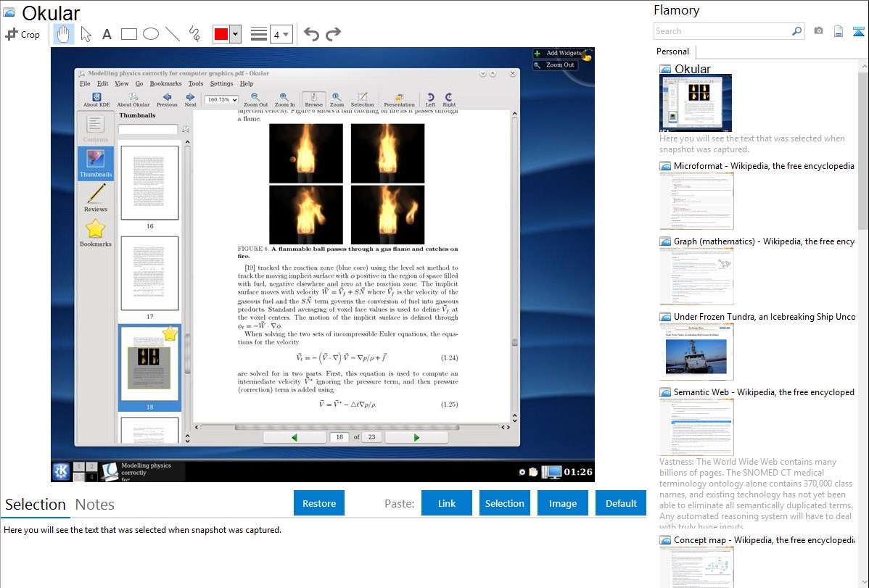Select the straight line tool

point(173,34)
